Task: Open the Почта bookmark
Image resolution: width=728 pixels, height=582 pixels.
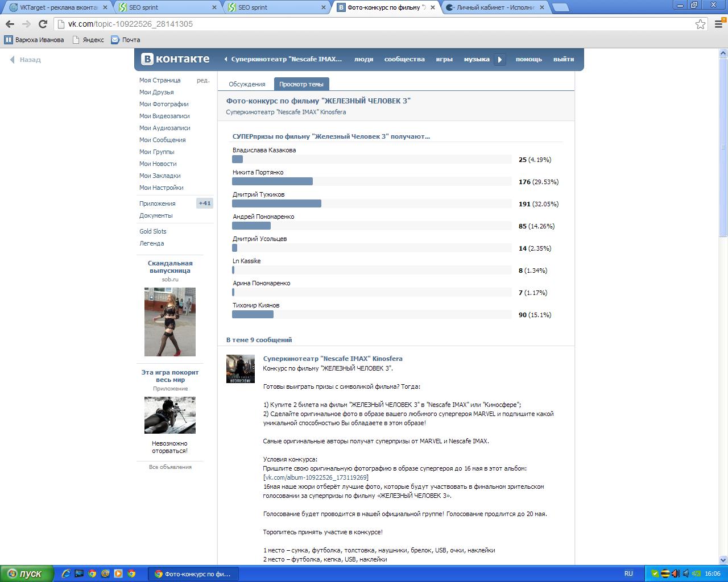Action: 126,40
